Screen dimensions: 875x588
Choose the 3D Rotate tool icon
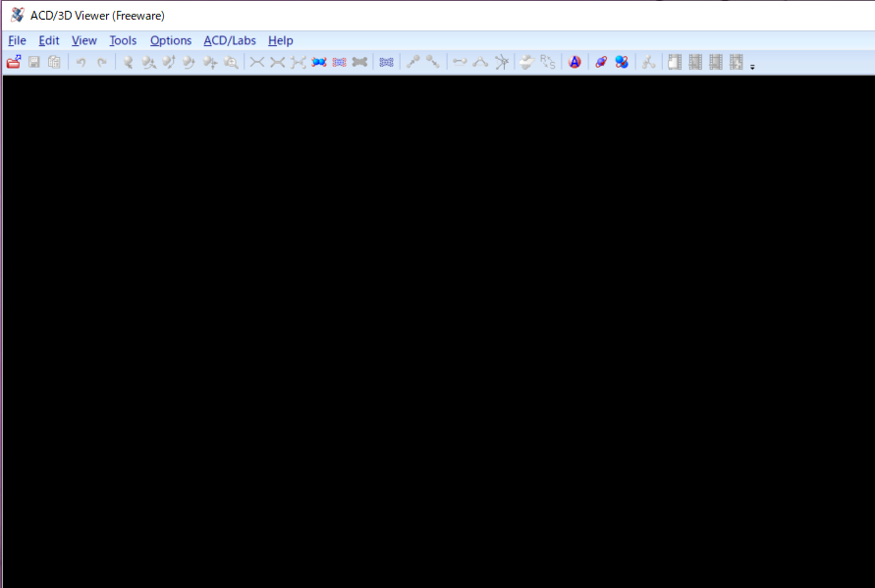148,62
